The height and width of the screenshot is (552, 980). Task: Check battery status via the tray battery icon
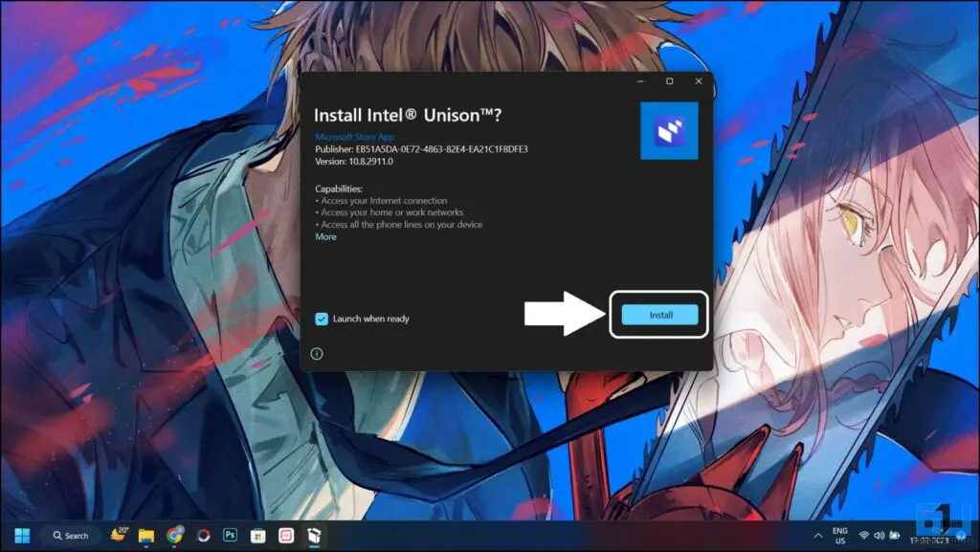(x=894, y=536)
